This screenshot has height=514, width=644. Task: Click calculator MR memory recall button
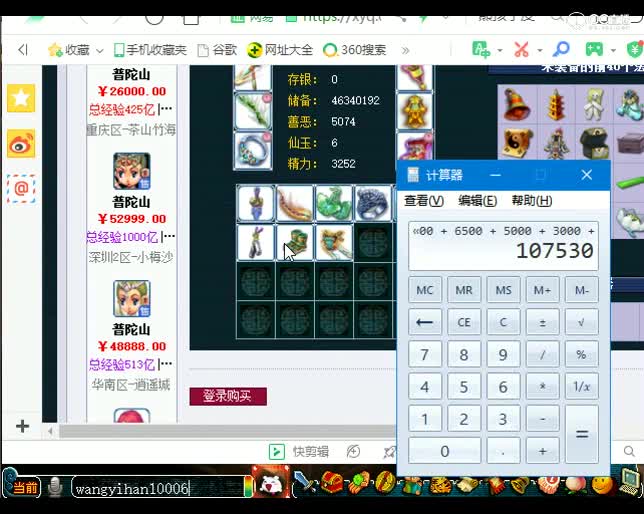click(x=464, y=290)
